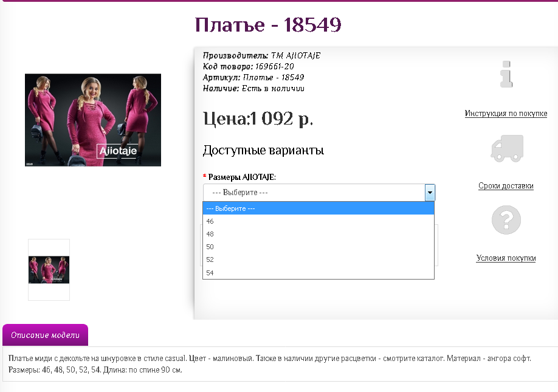558x392 pixels.
Task: Click the model description paragraph text
Action: pos(270,364)
